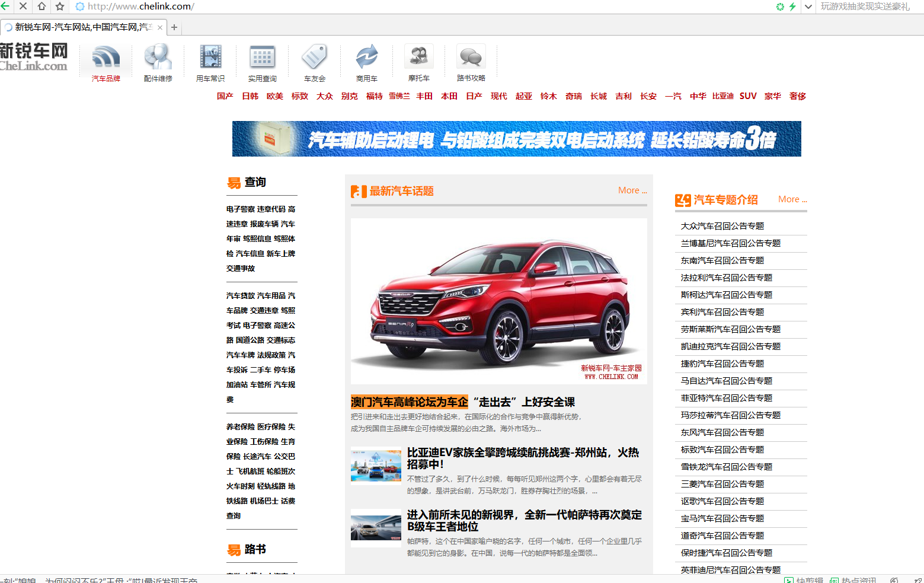Open the 路书攻略 chat bubbles icon
Screen dimensions: 924x583
coord(471,58)
